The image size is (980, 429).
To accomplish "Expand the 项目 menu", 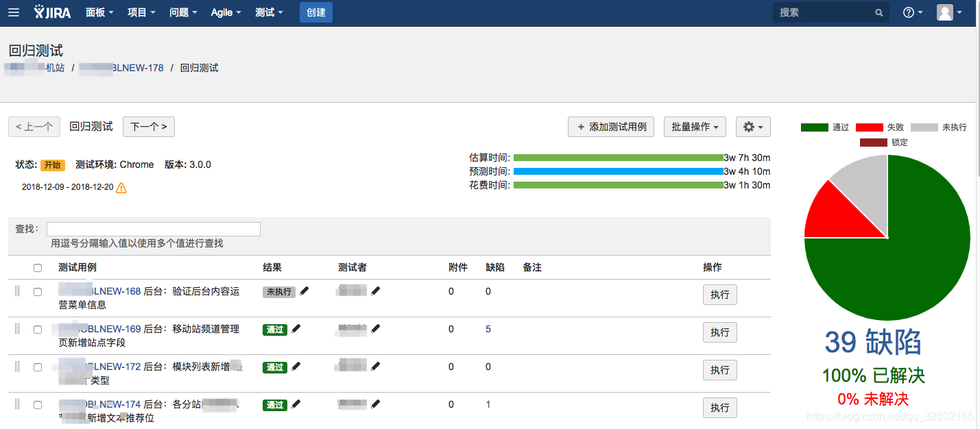I will pos(141,12).
